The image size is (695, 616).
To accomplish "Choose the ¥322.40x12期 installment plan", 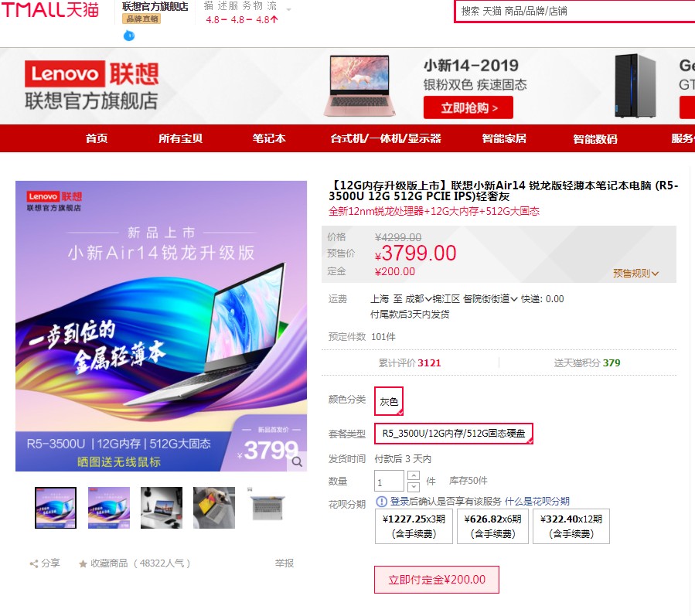I will (x=571, y=526).
